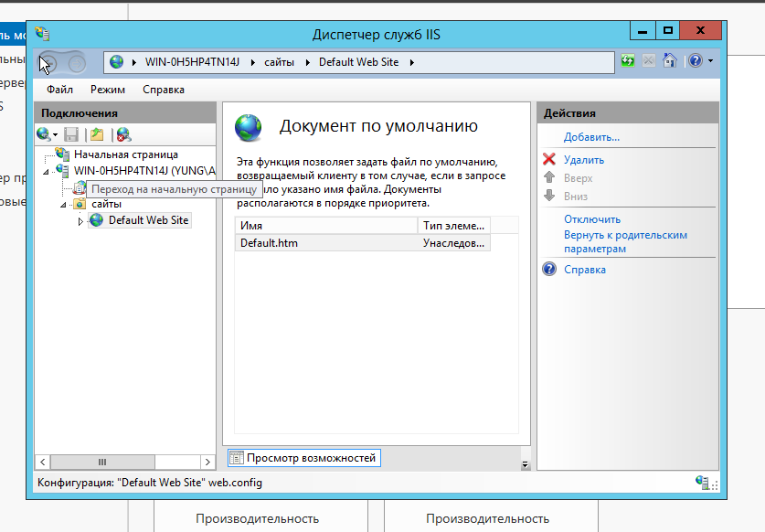Image resolution: width=765 pixels, height=532 pixels.
Task: Sort by the Тип элеме... column header
Action: [x=453, y=226]
